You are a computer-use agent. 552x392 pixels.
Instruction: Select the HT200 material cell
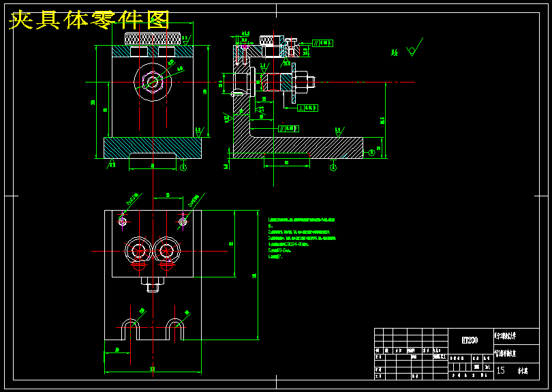(x=470, y=340)
